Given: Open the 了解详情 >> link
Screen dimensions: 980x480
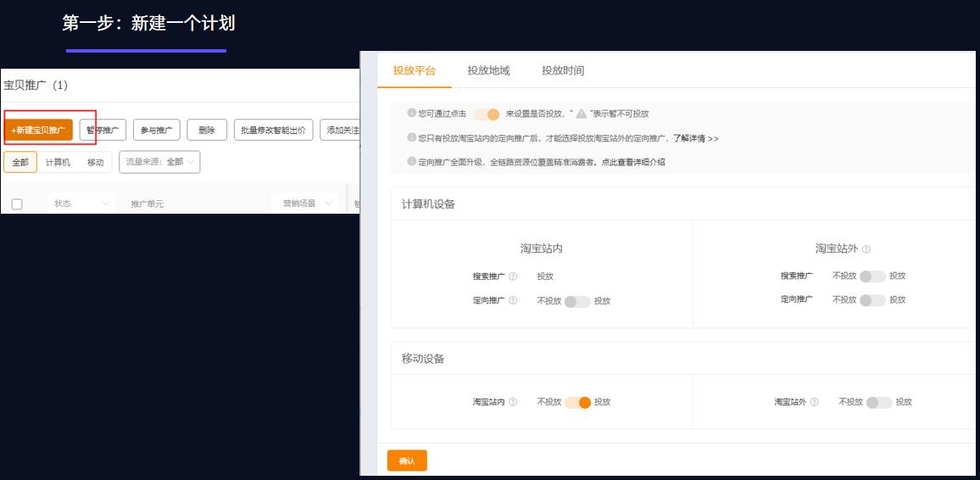Looking at the screenshot, I should click(696, 139).
